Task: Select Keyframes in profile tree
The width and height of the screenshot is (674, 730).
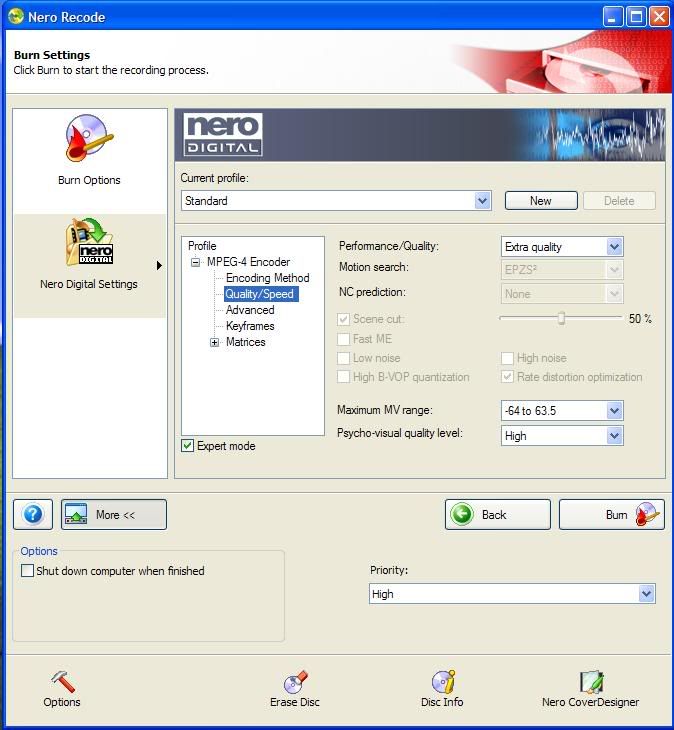Action: 250,326
